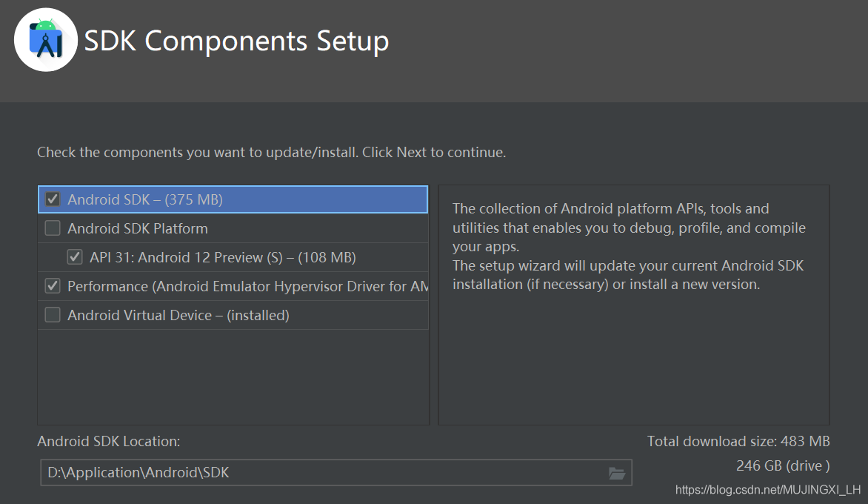The image size is (868, 504).
Task: Enable the Android SDK Platform checkbox
Action: [x=53, y=228]
